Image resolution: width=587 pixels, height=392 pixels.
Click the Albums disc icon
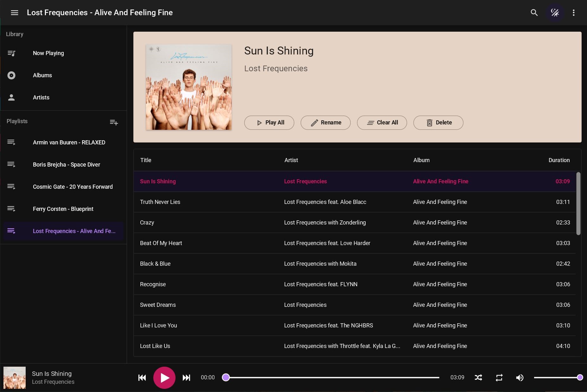(11, 75)
